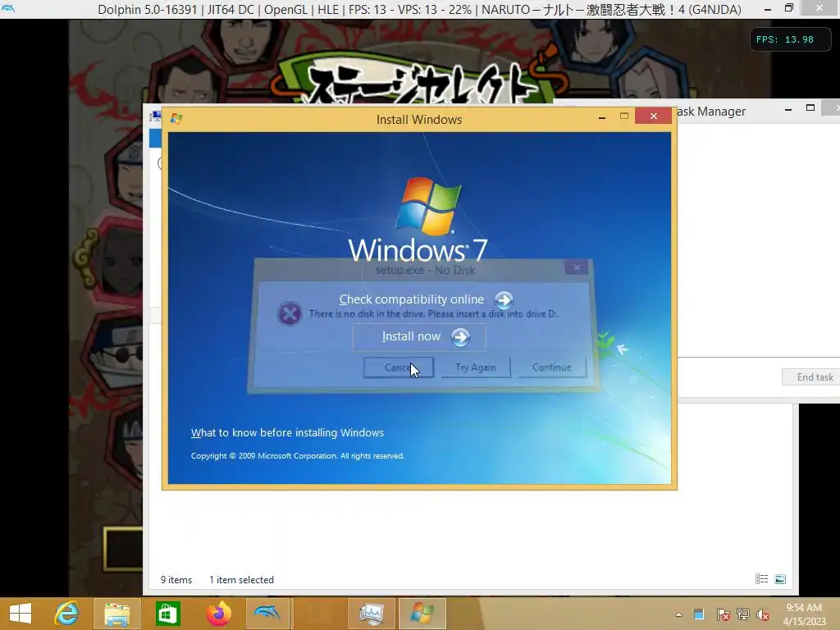Viewport: 840px width, 630px height.
Task: Restore down the Dolphin window
Action: coord(789,8)
